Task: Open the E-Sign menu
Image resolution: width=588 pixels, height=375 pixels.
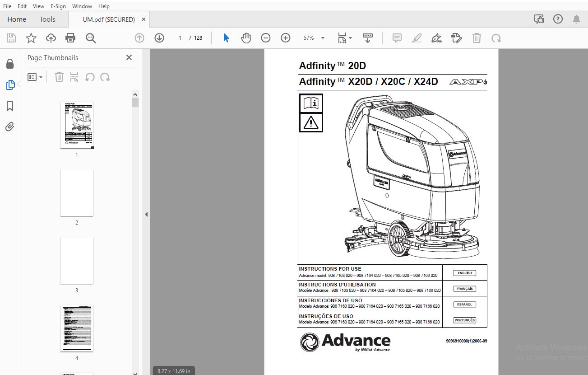Action: coord(58,6)
